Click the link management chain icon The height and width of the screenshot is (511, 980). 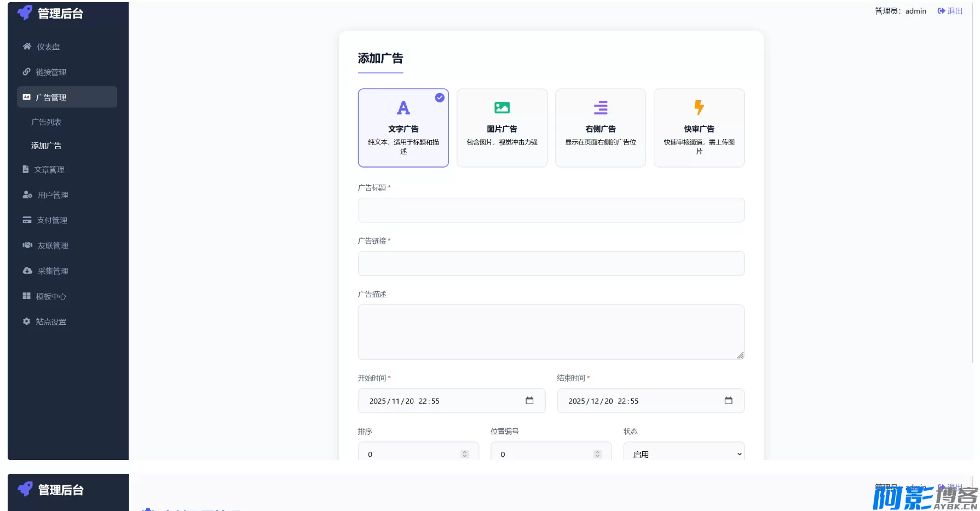pyautogui.click(x=26, y=72)
